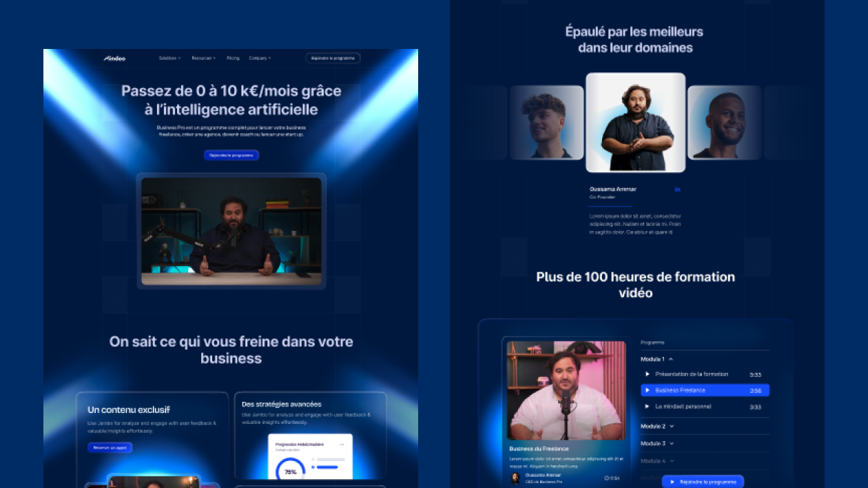The width and height of the screenshot is (868, 488).
Task: Open the Resources dropdown menu
Action: point(203,58)
